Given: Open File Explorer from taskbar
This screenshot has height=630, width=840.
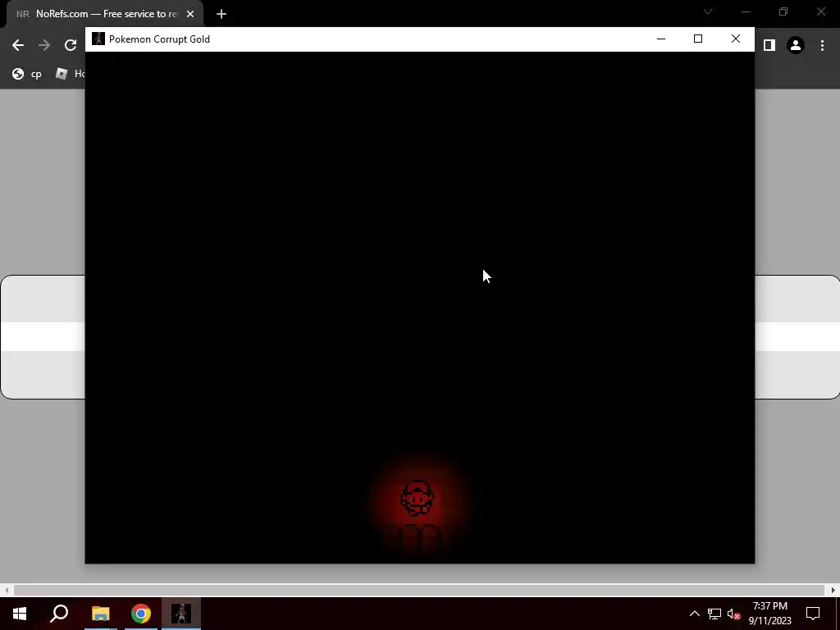Looking at the screenshot, I should 100,614.
